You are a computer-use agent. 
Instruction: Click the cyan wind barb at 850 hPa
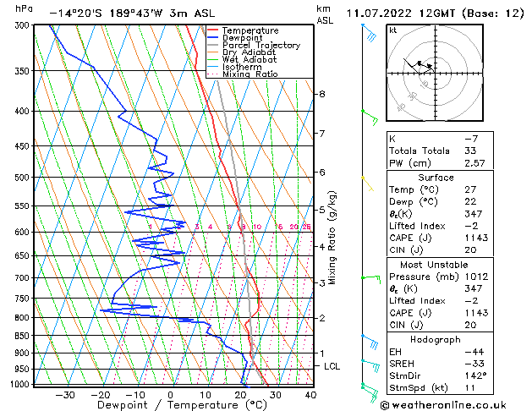click(370, 340)
